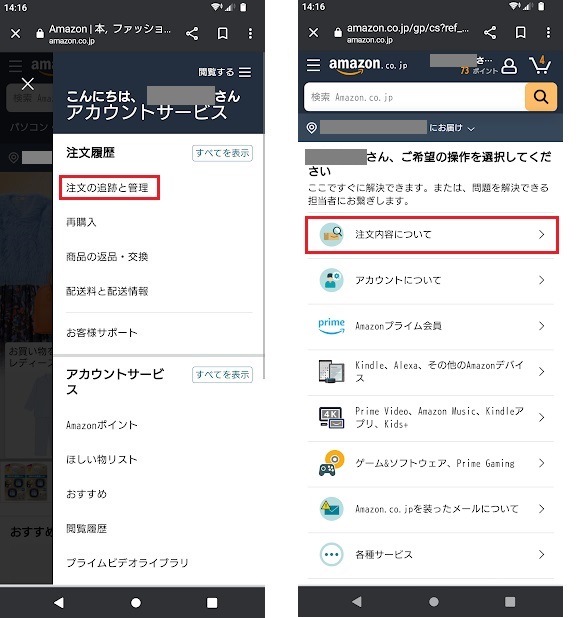Tap すべてを表示 next to 注文履歴
Screen dimensions: 583x618
pyautogui.click(x=222, y=153)
